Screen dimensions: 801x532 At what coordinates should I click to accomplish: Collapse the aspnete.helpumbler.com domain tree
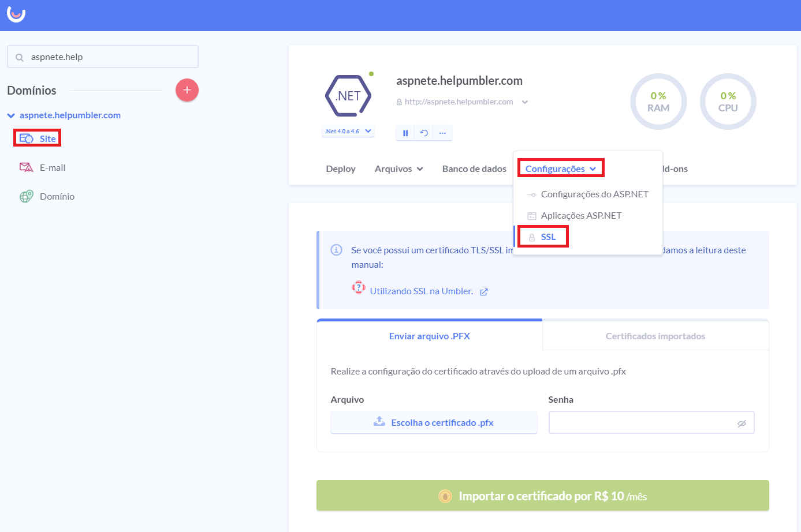point(11,115)
